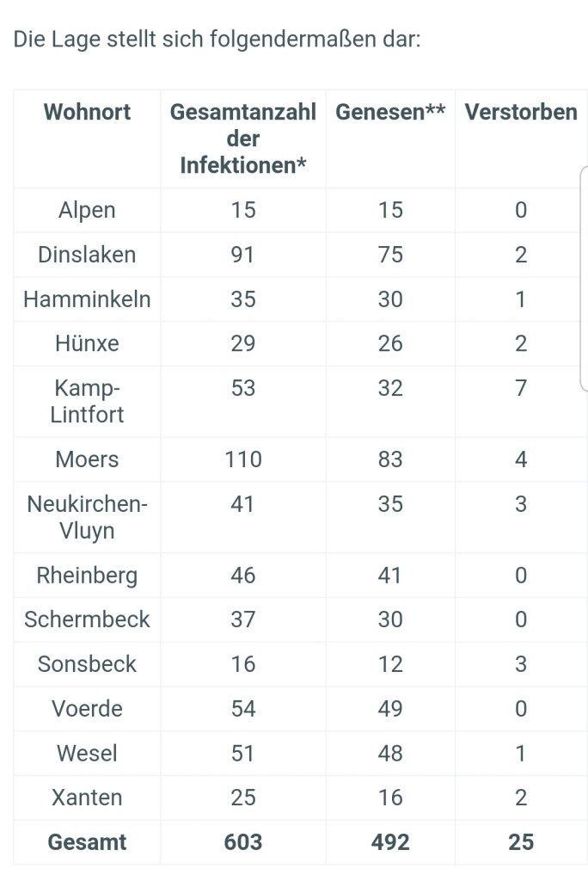Select the Dinslaken row label
Viewport: 588px width, 881px height.
tap(87, 255)
